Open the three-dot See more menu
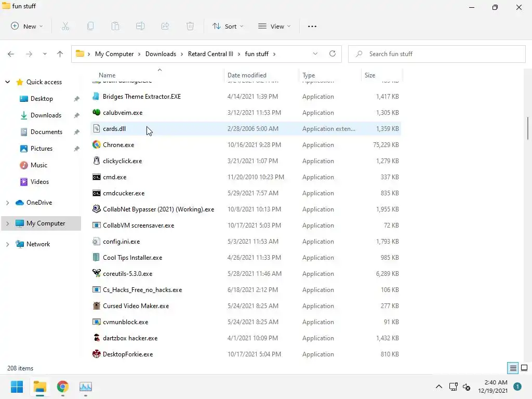Viewport: 532px width, 399px height. tap(312, 26)
